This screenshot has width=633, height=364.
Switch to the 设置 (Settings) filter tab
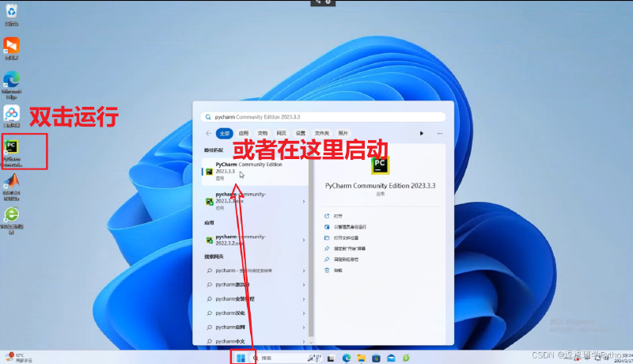pyautogui.click(x=301, y=133)
